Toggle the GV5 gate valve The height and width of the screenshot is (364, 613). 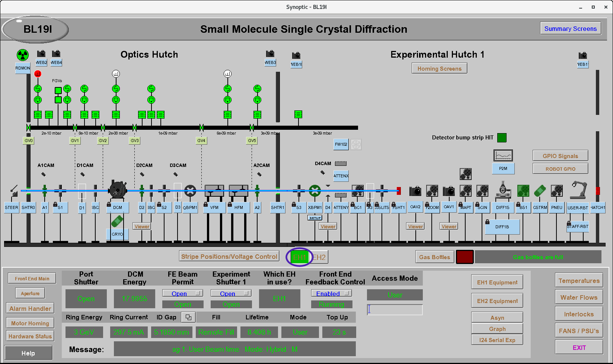click(252, 128)
